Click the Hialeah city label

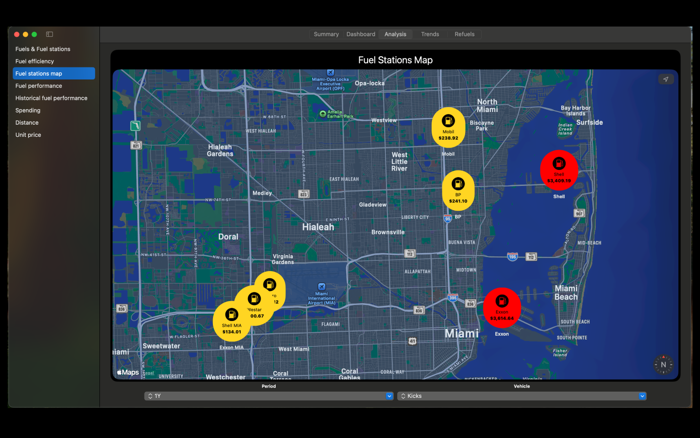click(318, 227)
